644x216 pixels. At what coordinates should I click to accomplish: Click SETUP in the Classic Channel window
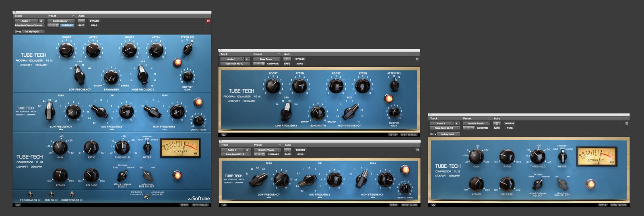point(184,205)
